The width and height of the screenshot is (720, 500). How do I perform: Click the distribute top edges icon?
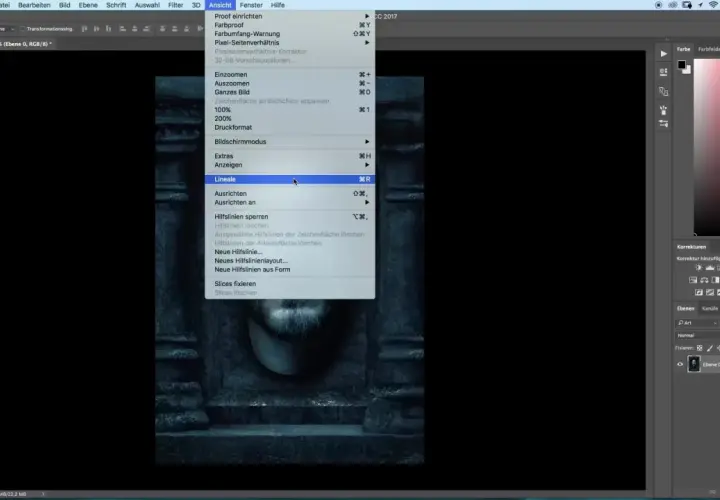[x=163, y=28]
